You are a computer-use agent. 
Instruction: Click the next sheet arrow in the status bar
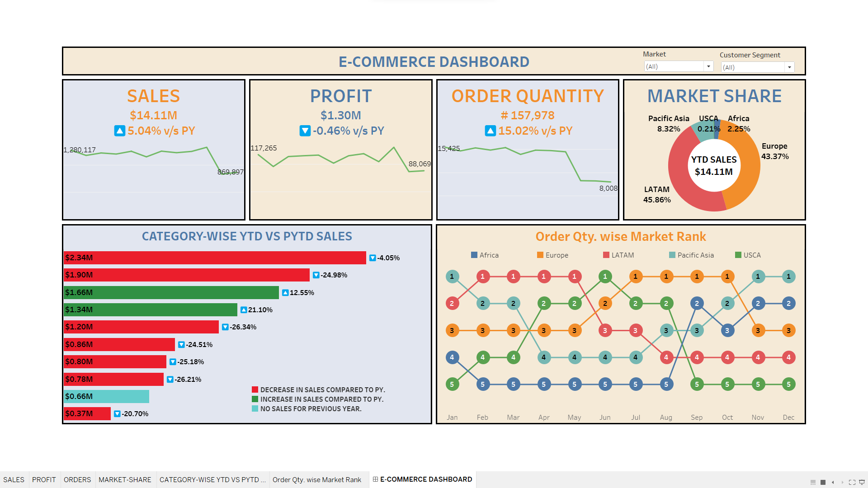click(843, 483)
